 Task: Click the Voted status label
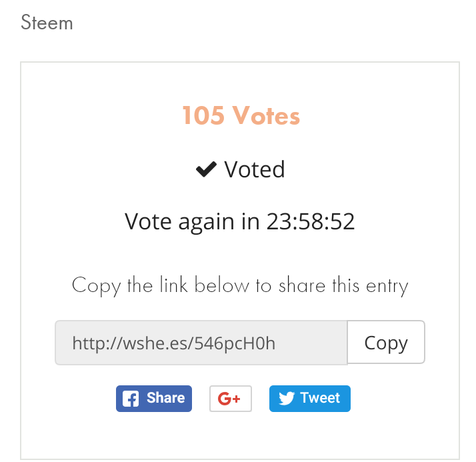click(x=255, y=169)
